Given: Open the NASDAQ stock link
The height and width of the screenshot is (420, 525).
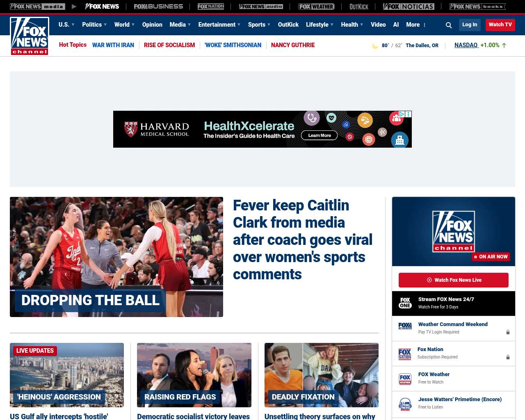Looking at the screenshot, I should click(466, 45).
